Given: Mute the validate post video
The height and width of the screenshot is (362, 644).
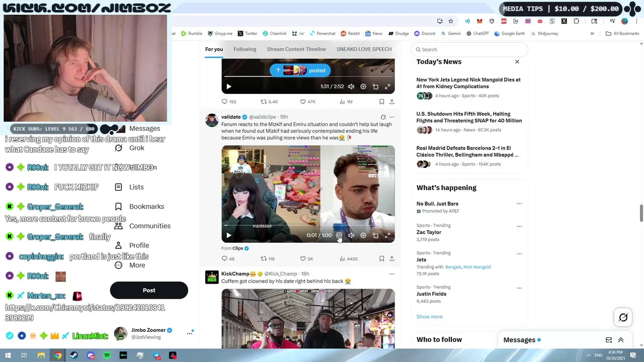Looking at the screenshot, I should click(351, 235).
